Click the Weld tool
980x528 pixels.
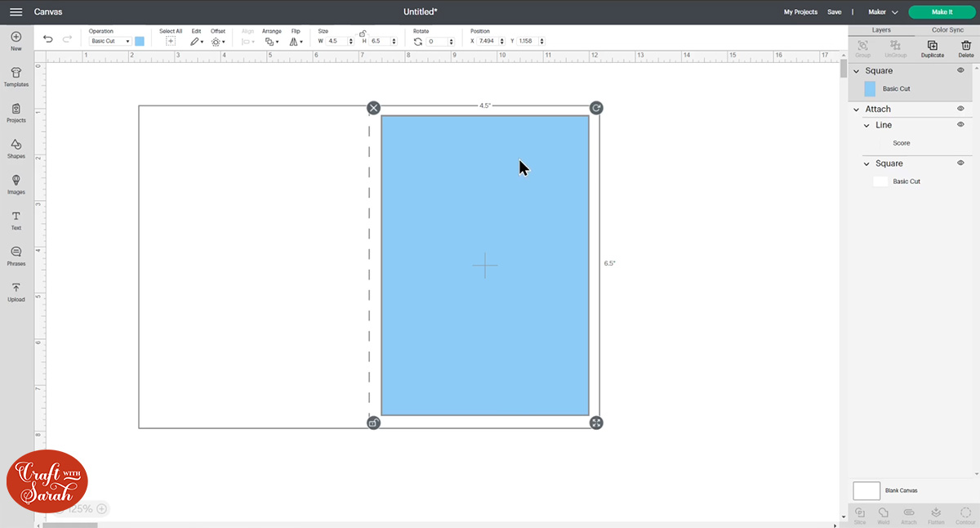(884, 515)
